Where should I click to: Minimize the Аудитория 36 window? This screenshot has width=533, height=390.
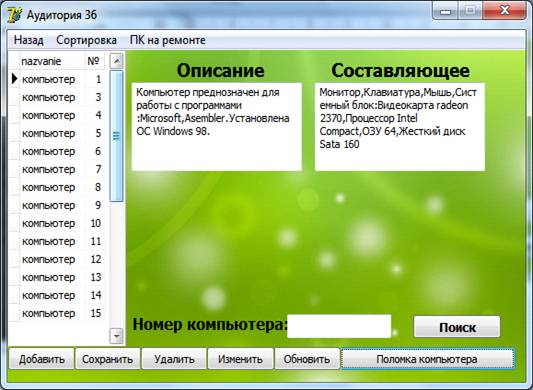(445, 11)
